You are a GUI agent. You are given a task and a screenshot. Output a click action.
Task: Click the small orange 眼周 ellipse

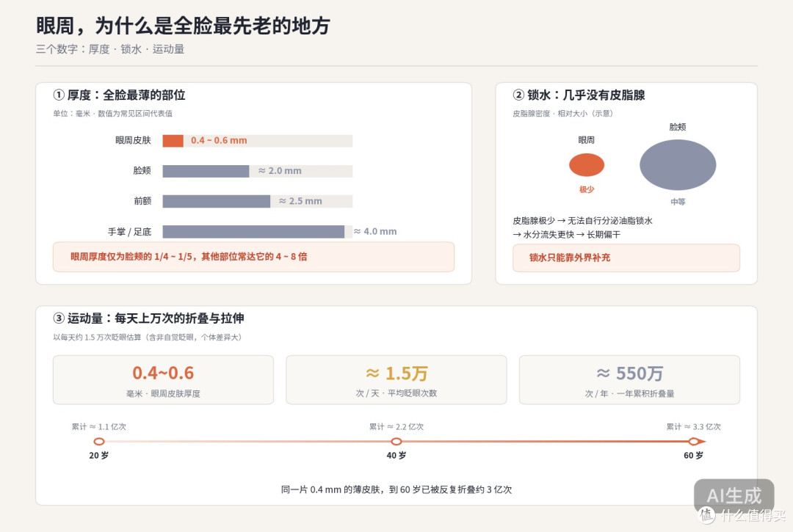pyautogui.click(x=587, y=165)
